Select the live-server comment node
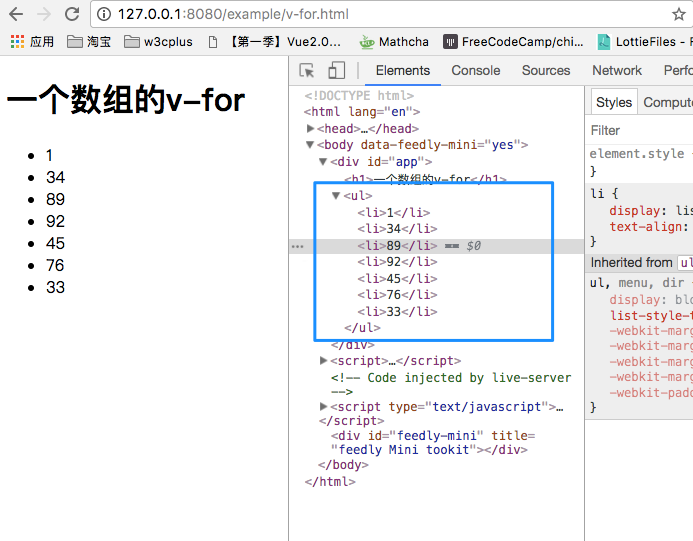The height and width of the screenshot is (541, 693). pyautogui.click(x=451, y=384)
